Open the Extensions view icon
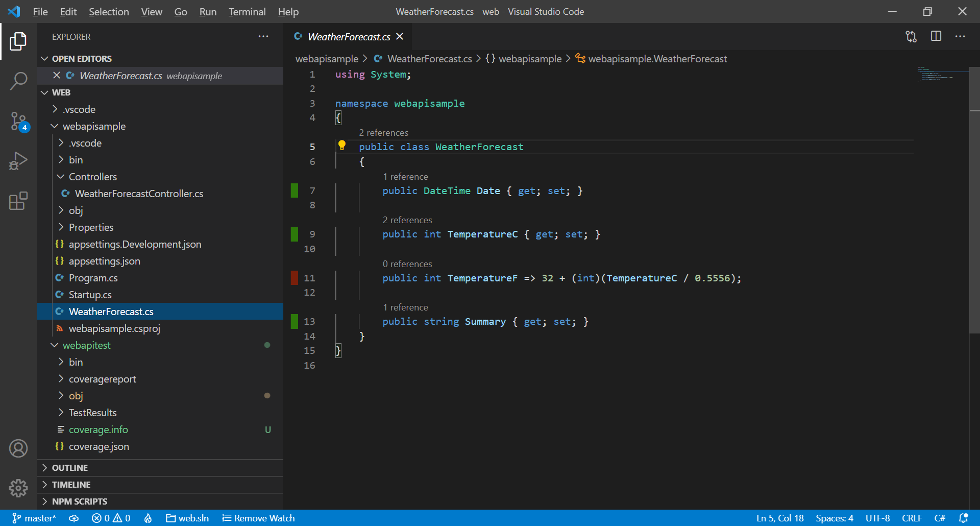Viewport: 980px width, 526px height. tap(18, 201)
